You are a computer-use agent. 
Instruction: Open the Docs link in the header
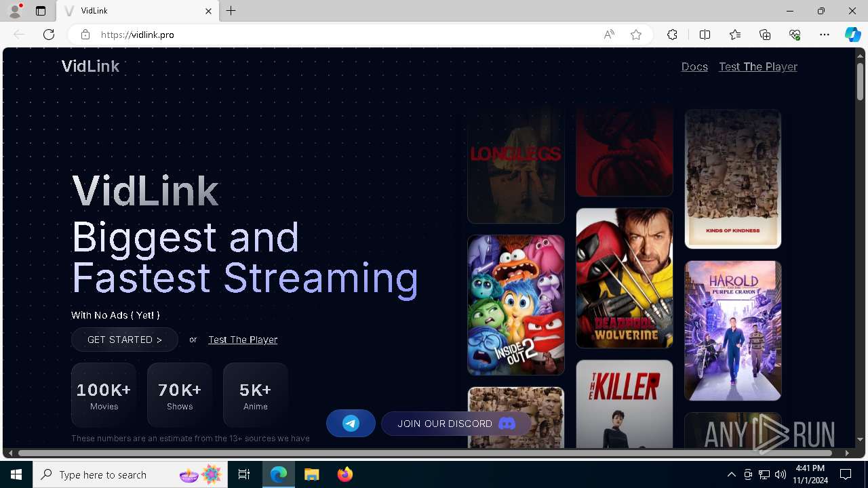(x=694, y=66)
